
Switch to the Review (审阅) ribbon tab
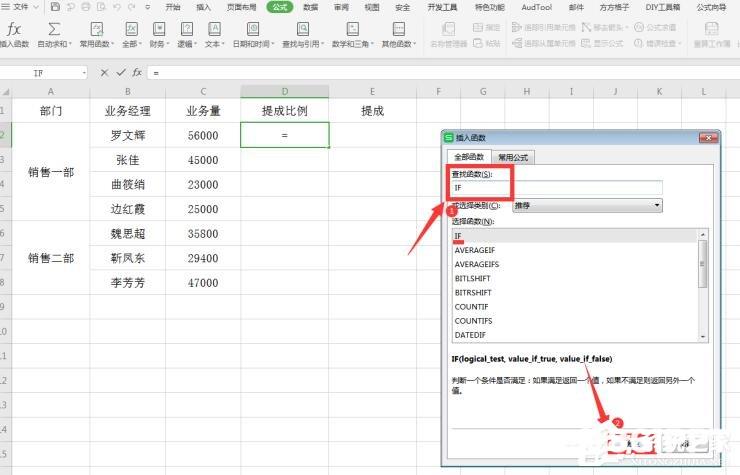point(341,7)
